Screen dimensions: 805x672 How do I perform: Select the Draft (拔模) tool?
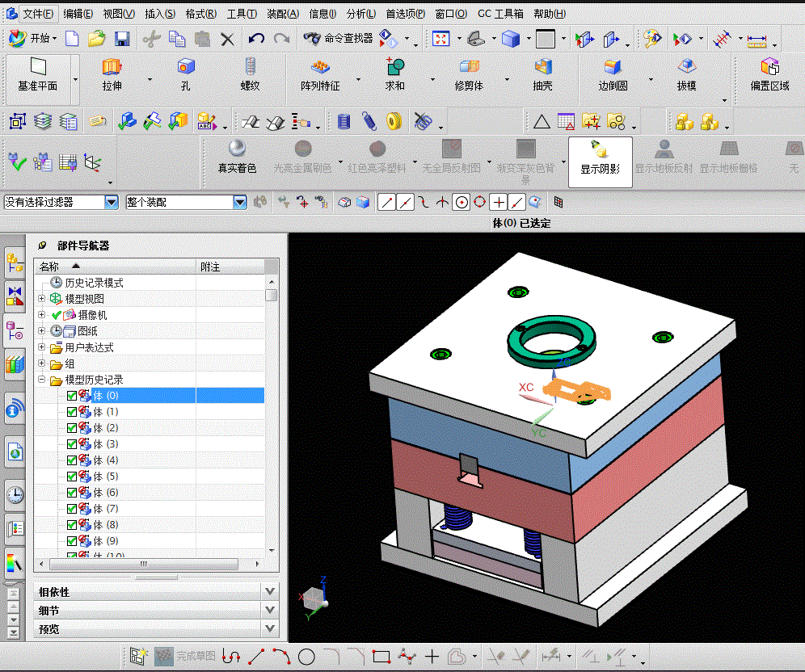pos(686,68)
